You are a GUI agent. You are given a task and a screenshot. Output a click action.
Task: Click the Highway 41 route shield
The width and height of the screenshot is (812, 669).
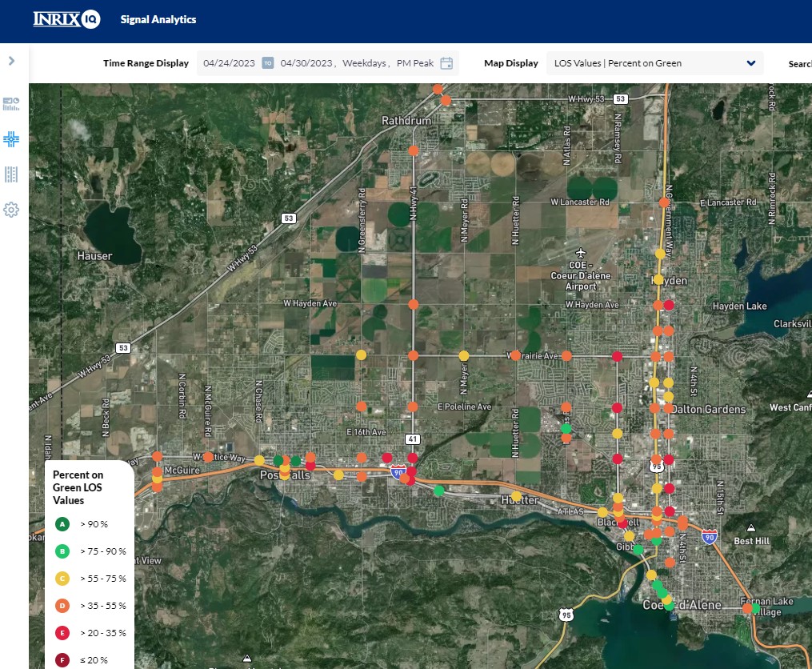coord(412,439)
